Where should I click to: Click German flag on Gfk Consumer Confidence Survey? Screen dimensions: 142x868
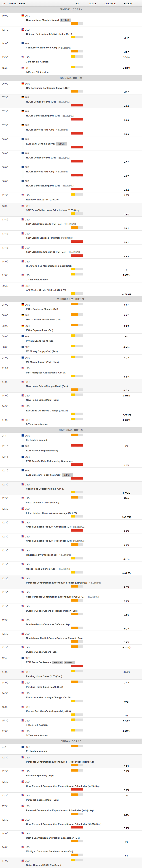pos(23,83)
